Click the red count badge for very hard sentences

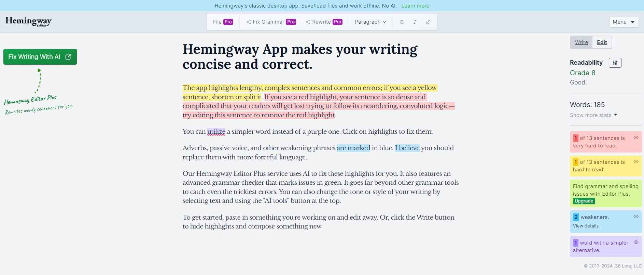click(x=576, y=138)
